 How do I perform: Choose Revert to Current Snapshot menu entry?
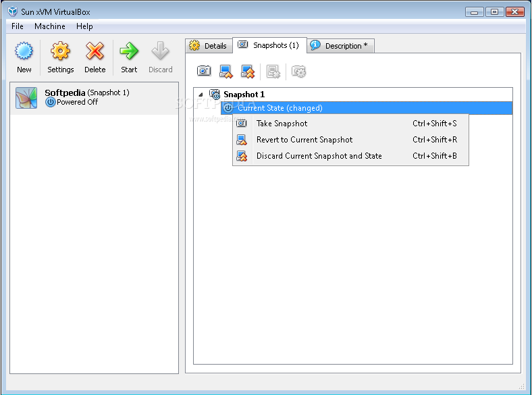[x=350, y=140]
